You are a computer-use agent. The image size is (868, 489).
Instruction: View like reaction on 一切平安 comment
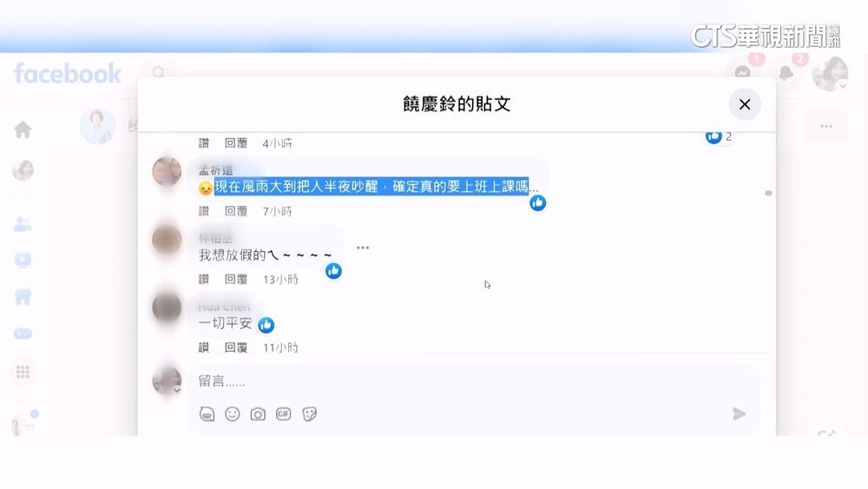[x=266, y=325]
